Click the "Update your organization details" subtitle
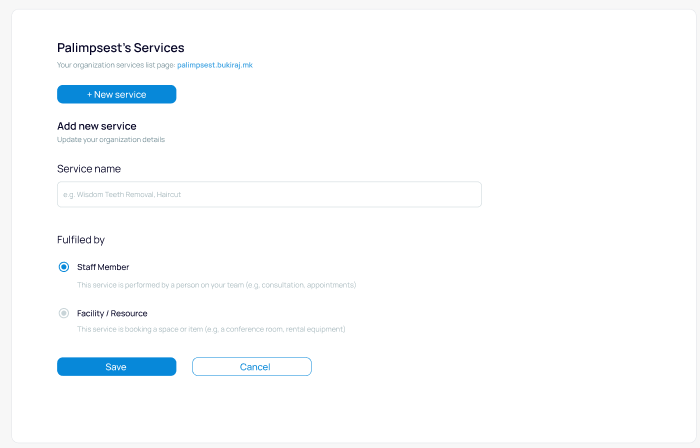This screenshot has height=448, width=700. tap(111, 139)
